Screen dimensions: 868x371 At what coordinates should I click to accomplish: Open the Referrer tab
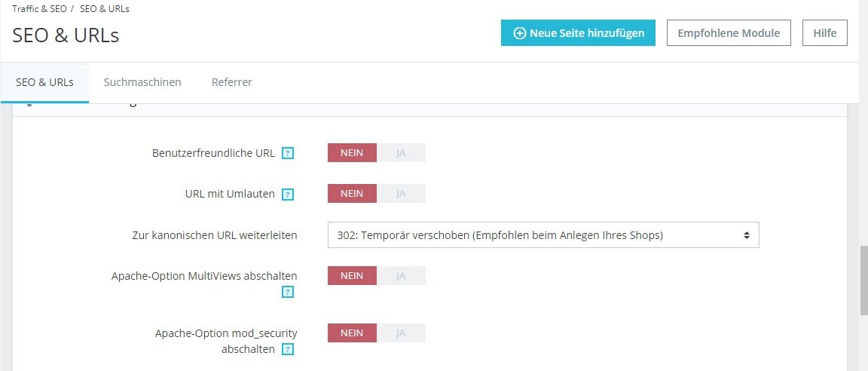(231, 82)
